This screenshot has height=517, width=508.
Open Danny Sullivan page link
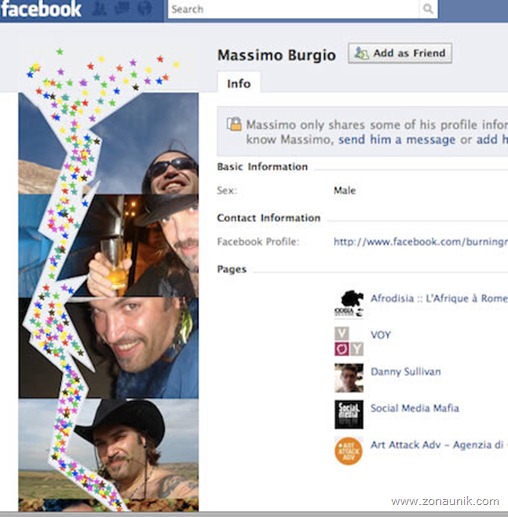(x=406, y=371)
